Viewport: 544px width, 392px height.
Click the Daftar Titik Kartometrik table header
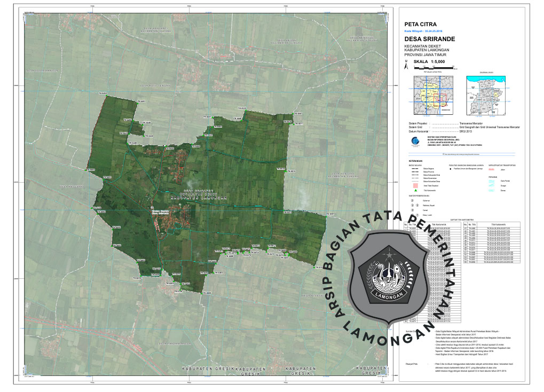pos(462,219)
